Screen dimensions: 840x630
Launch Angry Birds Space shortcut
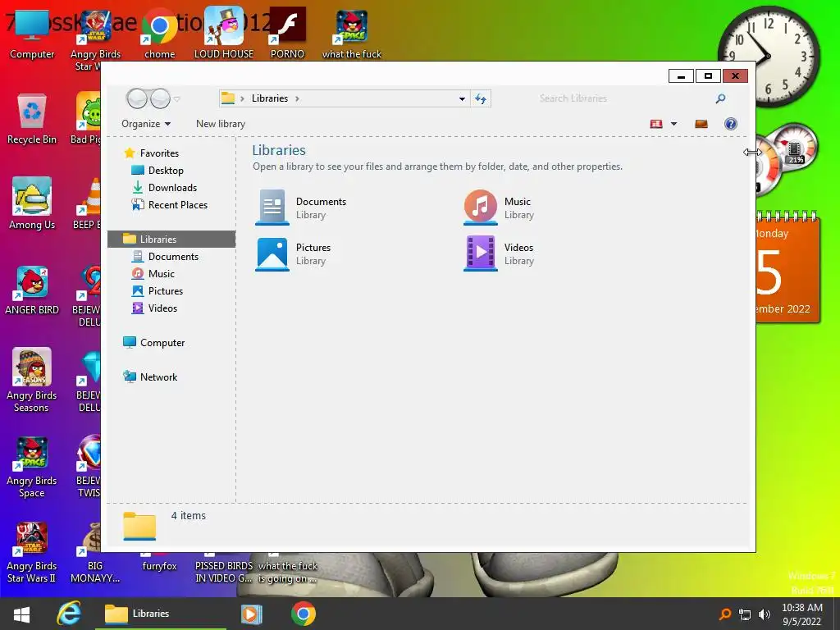tap(32, 467)
